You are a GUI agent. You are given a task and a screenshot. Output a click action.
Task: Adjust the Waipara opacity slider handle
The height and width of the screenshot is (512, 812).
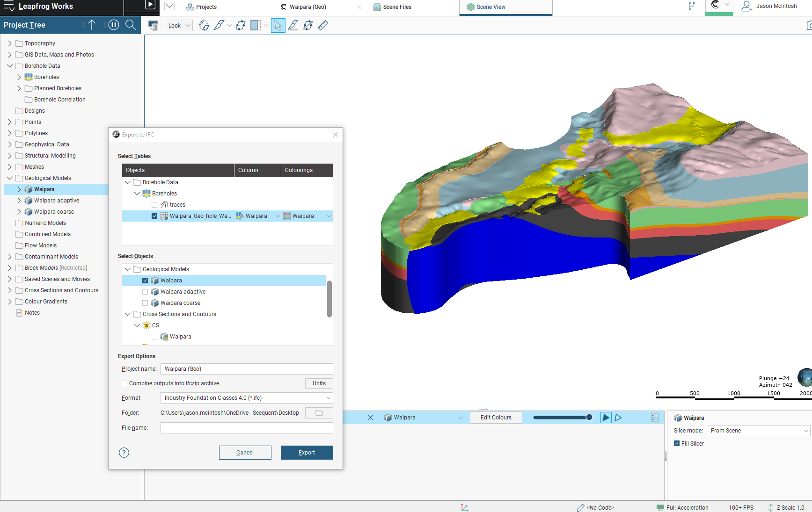pos(589,418)
